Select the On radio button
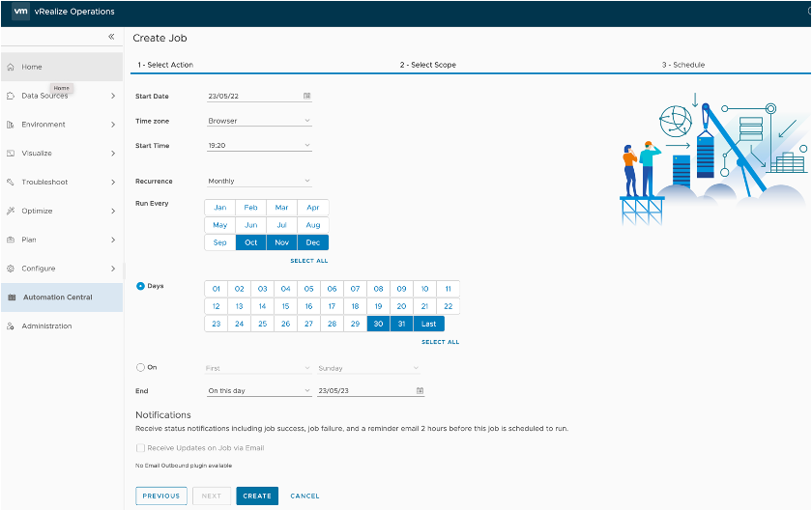The height and width of the screenshot is (510, 812). (140, 367)
